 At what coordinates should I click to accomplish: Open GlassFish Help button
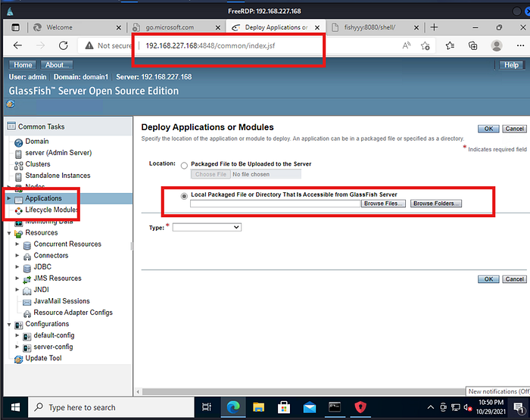pyautogui.click(x=511, y=65)
